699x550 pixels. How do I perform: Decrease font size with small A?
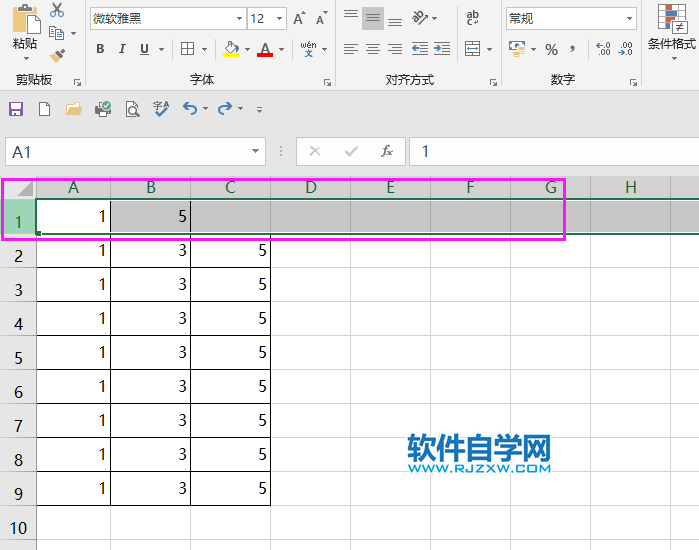click(321, 18)
